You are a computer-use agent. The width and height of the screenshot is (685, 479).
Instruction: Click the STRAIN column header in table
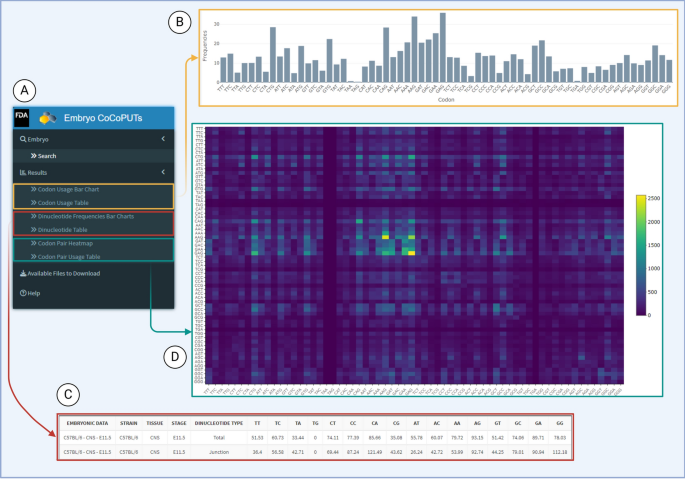click(130, 423)
